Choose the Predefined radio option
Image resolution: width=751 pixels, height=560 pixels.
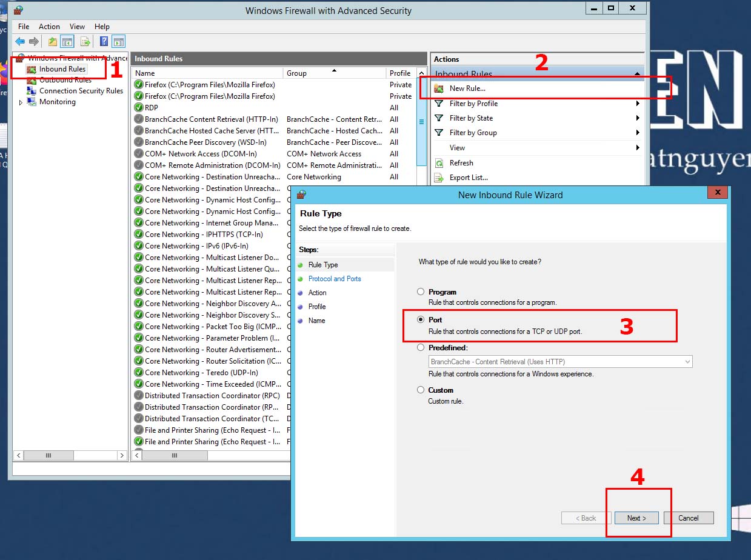pos(421,348)
